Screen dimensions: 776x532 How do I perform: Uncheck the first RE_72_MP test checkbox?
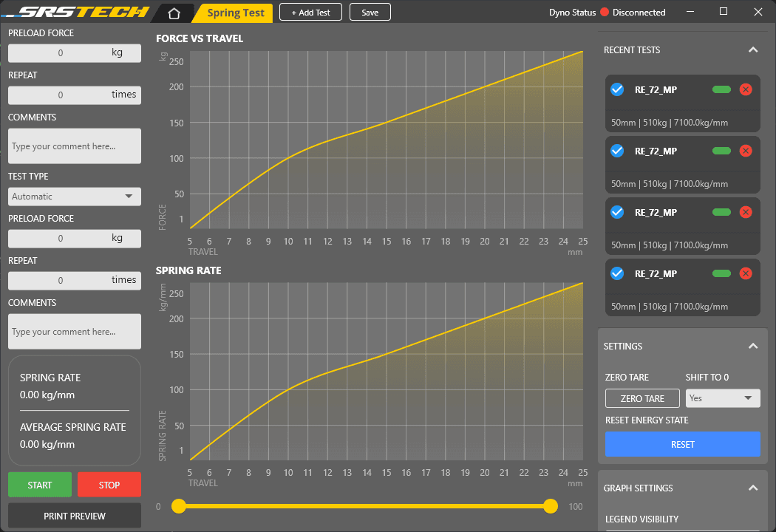click(617, 89)
